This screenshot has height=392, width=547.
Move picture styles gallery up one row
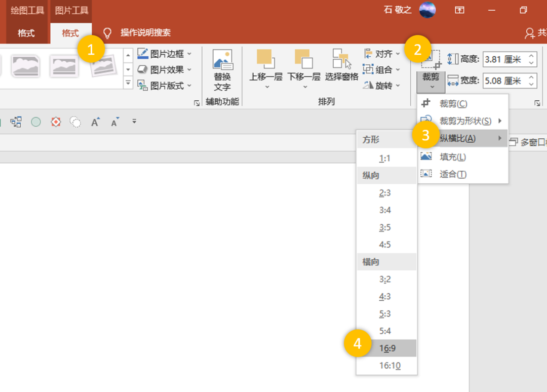click(128, 55)
